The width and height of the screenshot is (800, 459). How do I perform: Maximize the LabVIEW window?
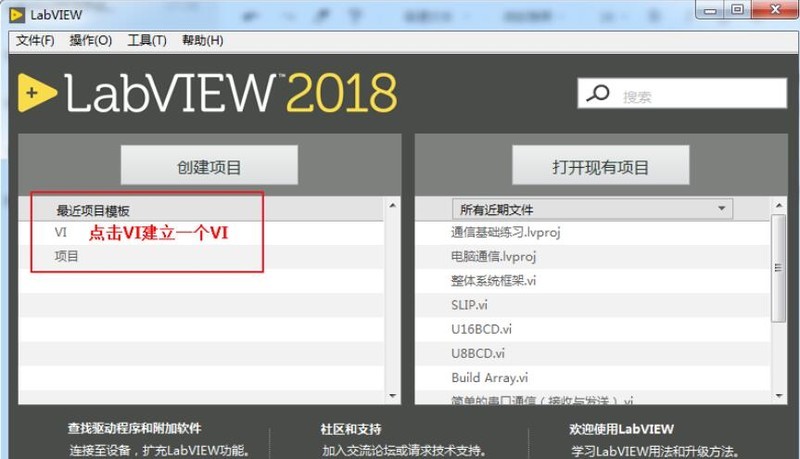737,10
